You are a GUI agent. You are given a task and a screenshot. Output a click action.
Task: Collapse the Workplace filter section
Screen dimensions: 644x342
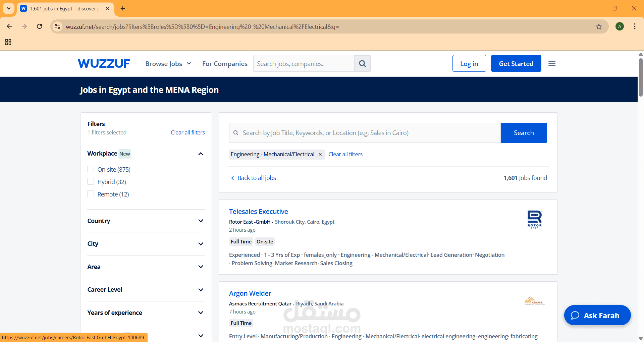pos(201,154)
